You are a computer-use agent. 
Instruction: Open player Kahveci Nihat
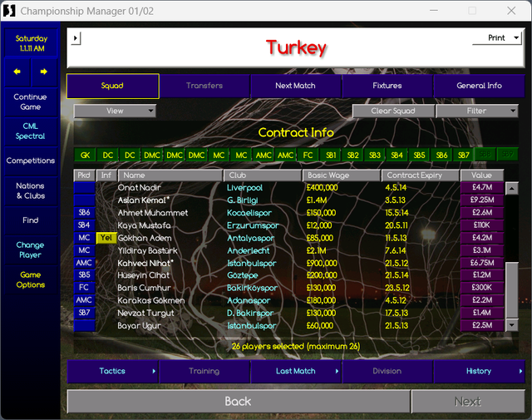point(145,264)
